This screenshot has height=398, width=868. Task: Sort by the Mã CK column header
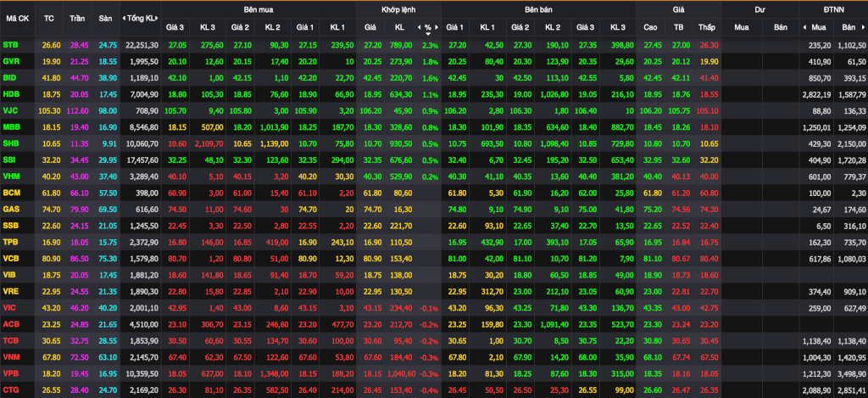tap(17, 18)
